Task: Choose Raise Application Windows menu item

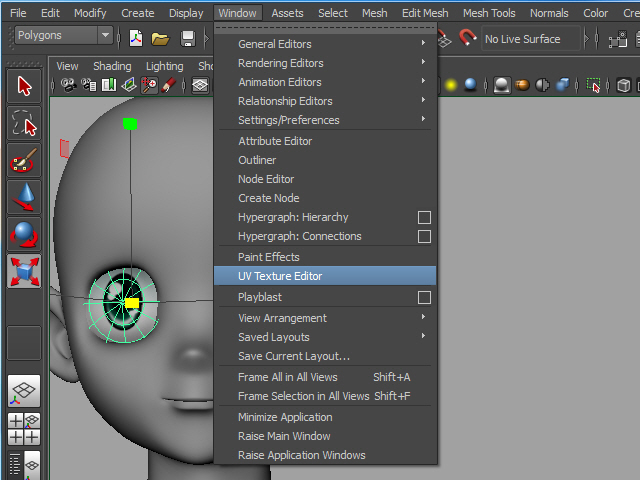Action: [325, 455]
